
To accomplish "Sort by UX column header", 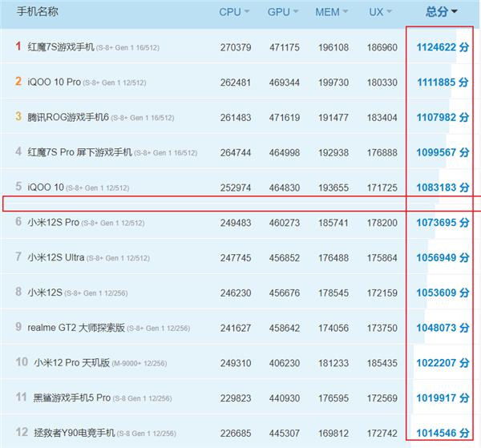I will point(380,12).
